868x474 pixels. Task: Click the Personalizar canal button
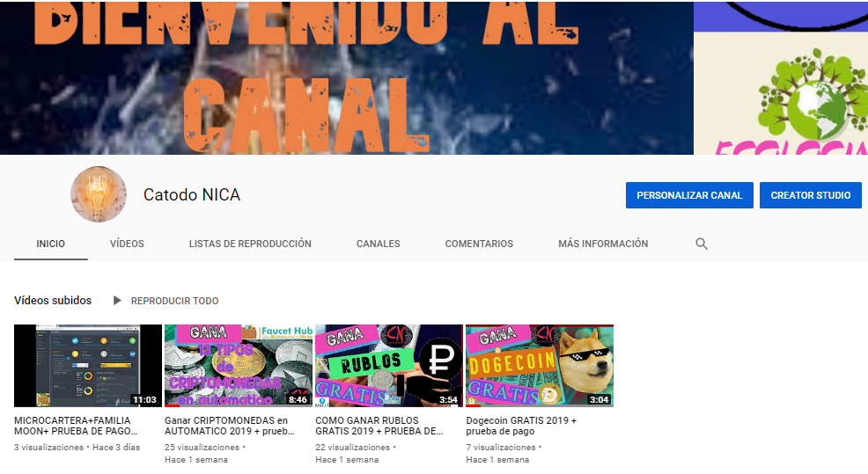click(689, 195)
